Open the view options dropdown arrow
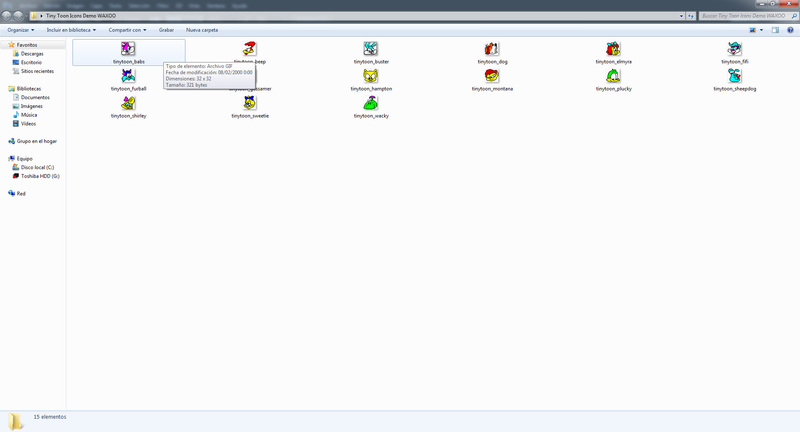 (762, 30)
